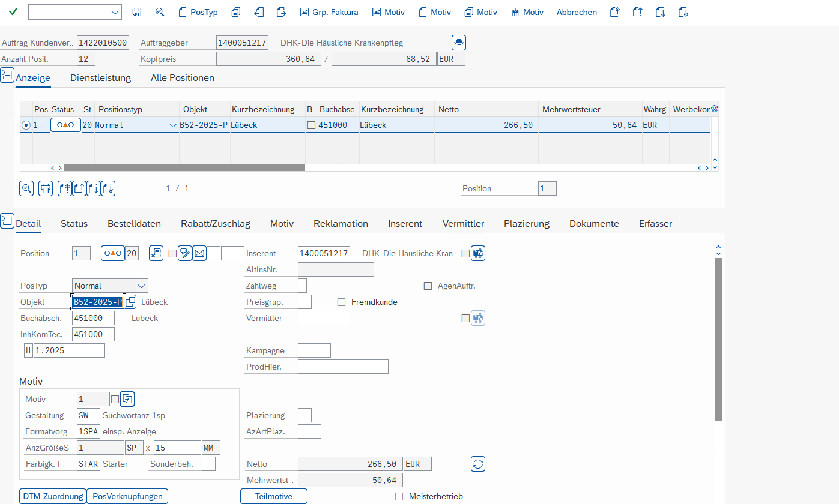839x504 pixels.
Task: Click the horizontal scrollbar under the table
Action: tap(184, 168)
